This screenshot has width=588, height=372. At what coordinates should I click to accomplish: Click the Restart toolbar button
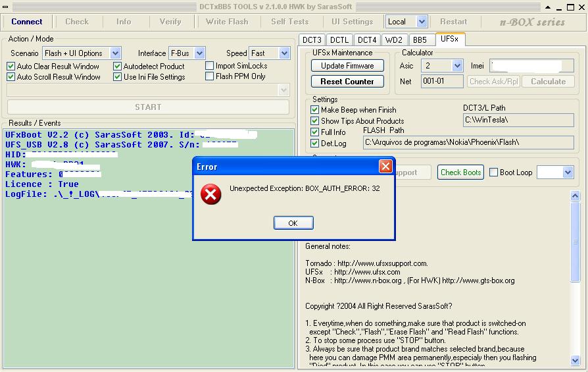point(454,22)
